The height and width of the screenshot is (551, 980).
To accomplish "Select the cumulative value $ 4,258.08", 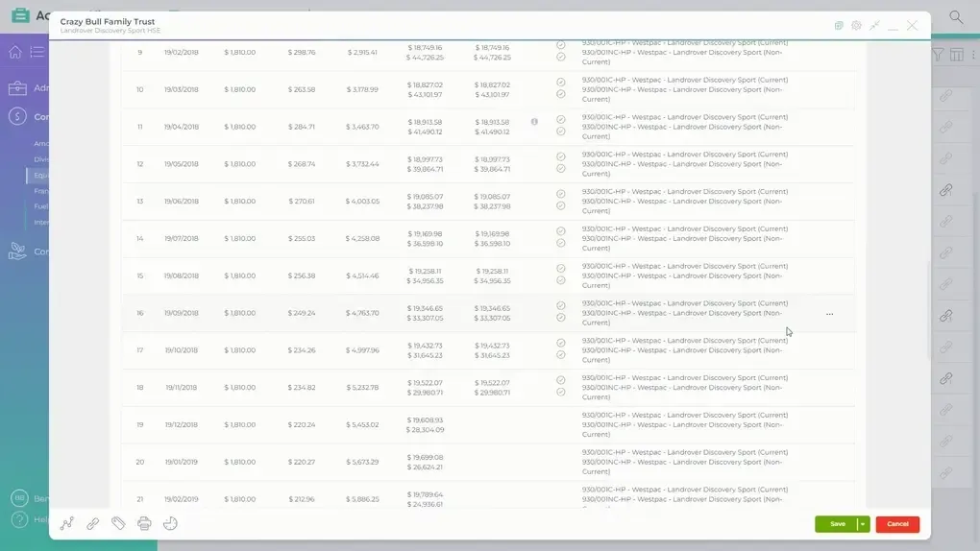I will point(362,238).
